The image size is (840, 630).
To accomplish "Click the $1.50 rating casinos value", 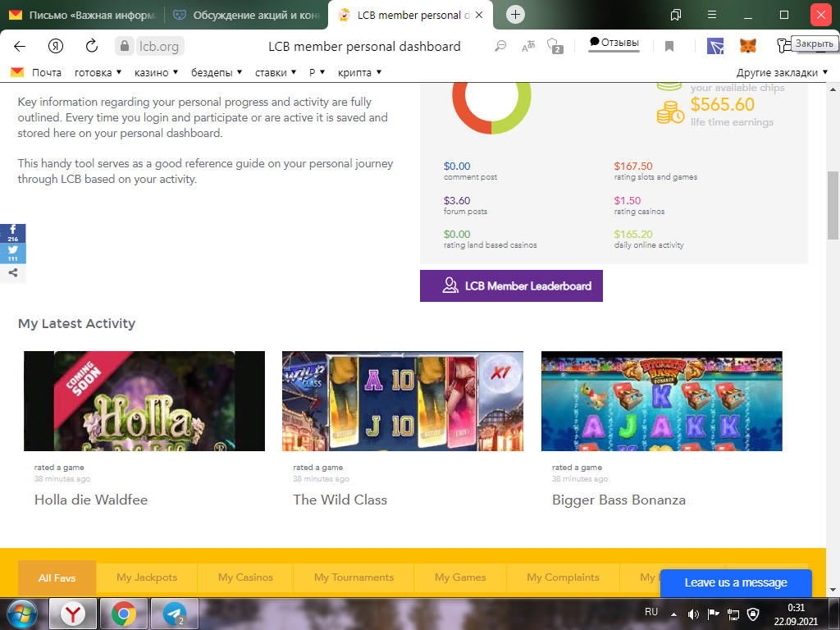I will click(x=628, y=200).
